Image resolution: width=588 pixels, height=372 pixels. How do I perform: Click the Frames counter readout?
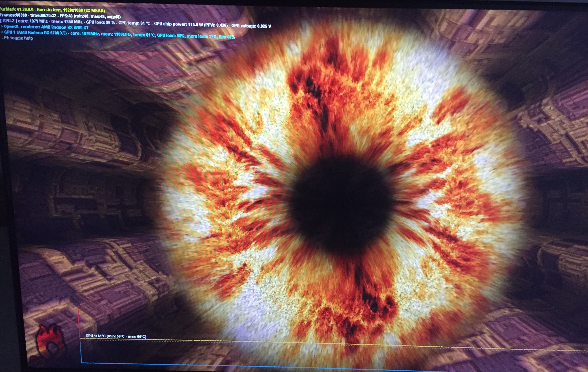coord(13,15)
